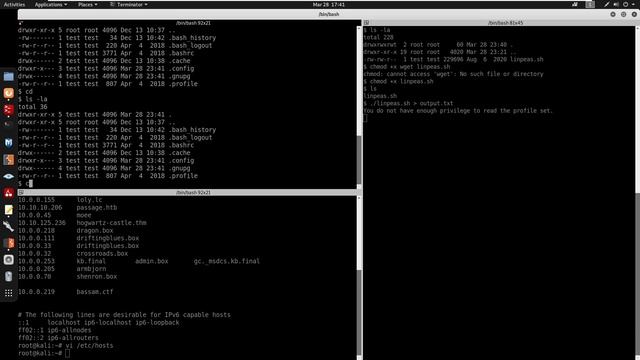Click the 'total 228' line in the right pane

(x=378, y=37)
